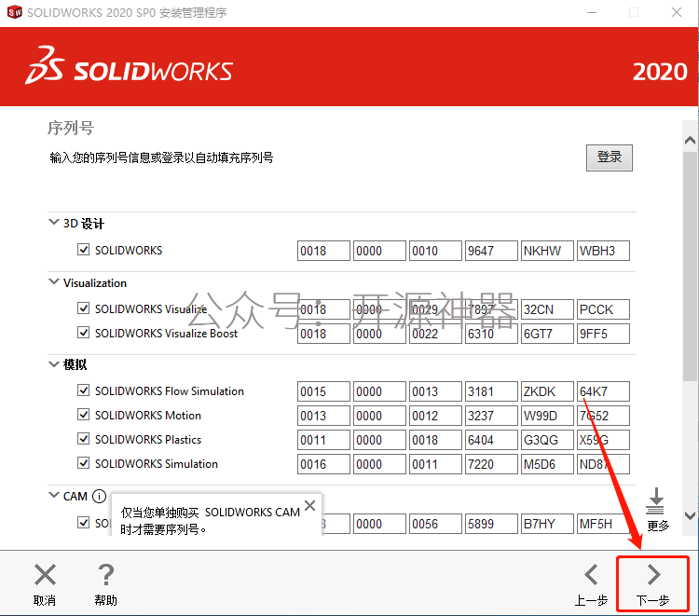Open Help (帮助) question mark icon

pyautogui.click(x=105, y=575)
